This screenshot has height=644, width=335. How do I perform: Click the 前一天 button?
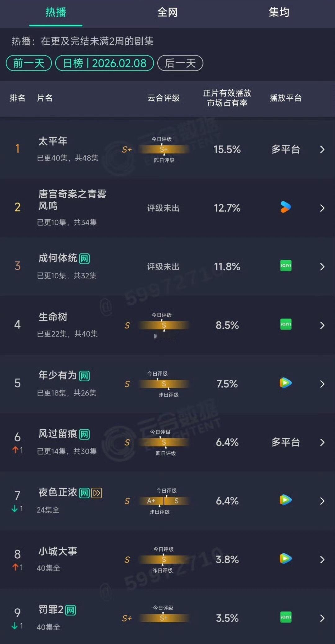click(x=28, y=63)
